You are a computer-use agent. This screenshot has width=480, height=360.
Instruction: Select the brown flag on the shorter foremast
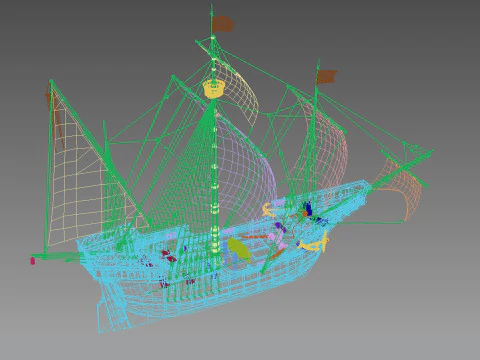pos(327,77)
